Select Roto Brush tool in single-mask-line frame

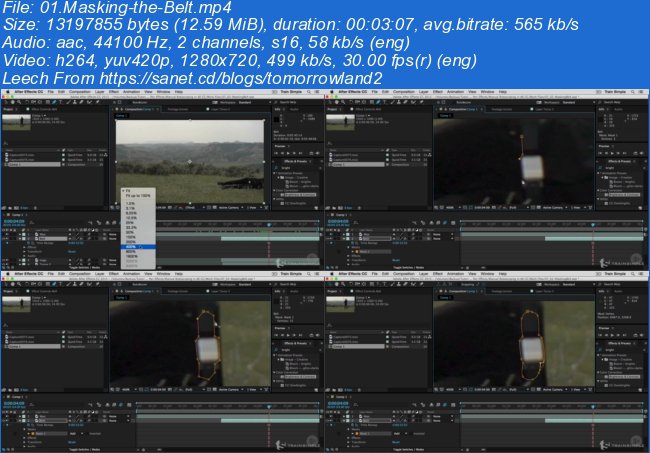(x=414, y=102)
